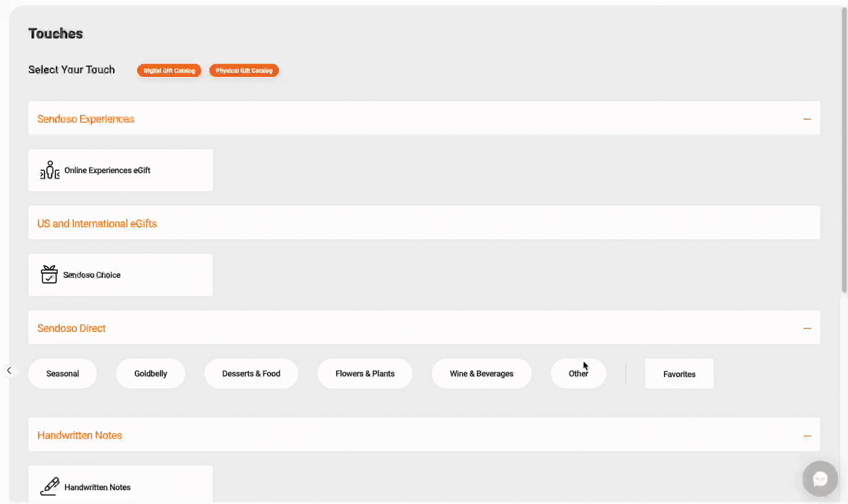848x504 pixels.
Task: Show the Favorites list
Action: pos(679,374)
